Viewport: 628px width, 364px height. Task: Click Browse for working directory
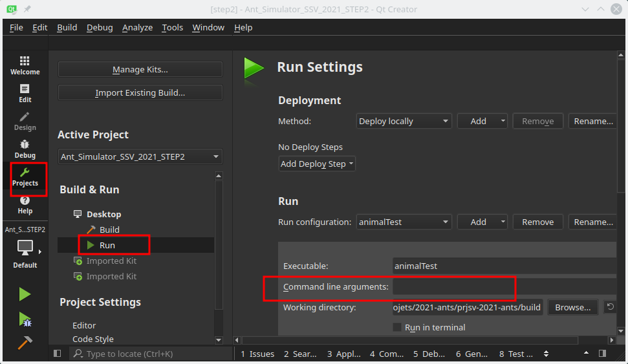pos(572,307)
